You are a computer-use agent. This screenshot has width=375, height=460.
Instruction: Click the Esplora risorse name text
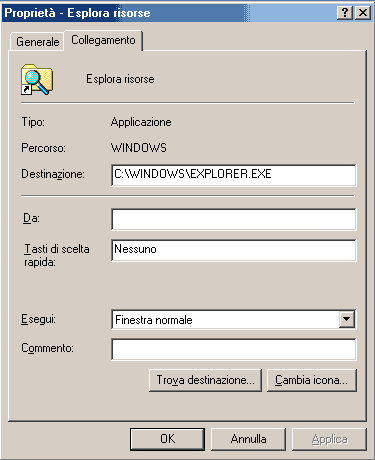pos(120,79)
